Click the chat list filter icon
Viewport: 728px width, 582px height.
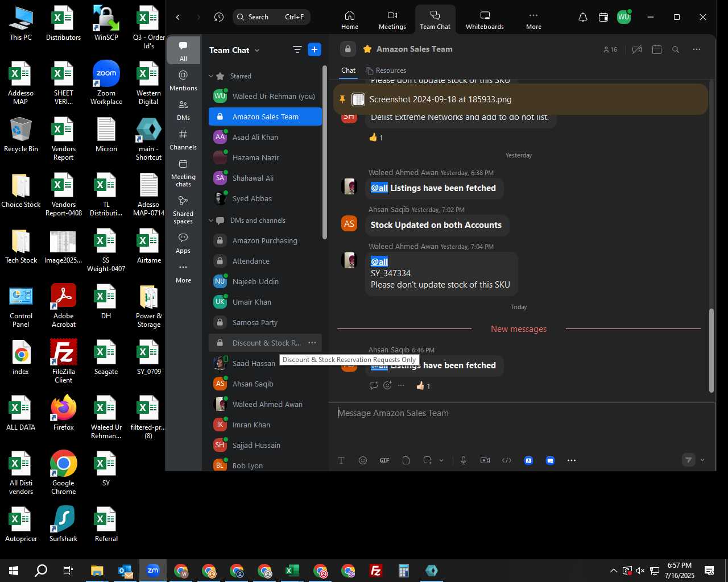(x=297, y=49)
